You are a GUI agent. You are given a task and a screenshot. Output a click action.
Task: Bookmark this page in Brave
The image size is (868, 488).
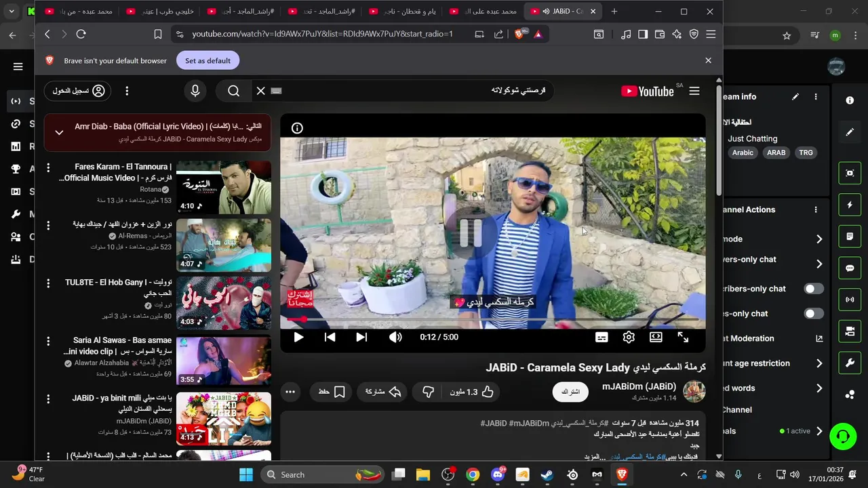158,34
